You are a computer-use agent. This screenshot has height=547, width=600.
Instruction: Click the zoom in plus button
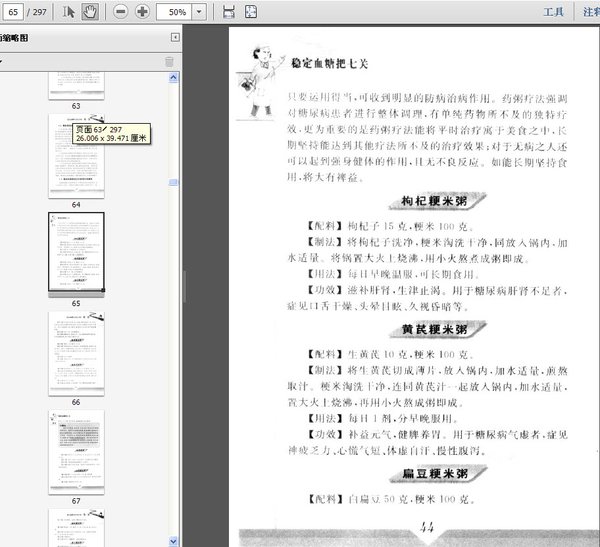[142, 12]
